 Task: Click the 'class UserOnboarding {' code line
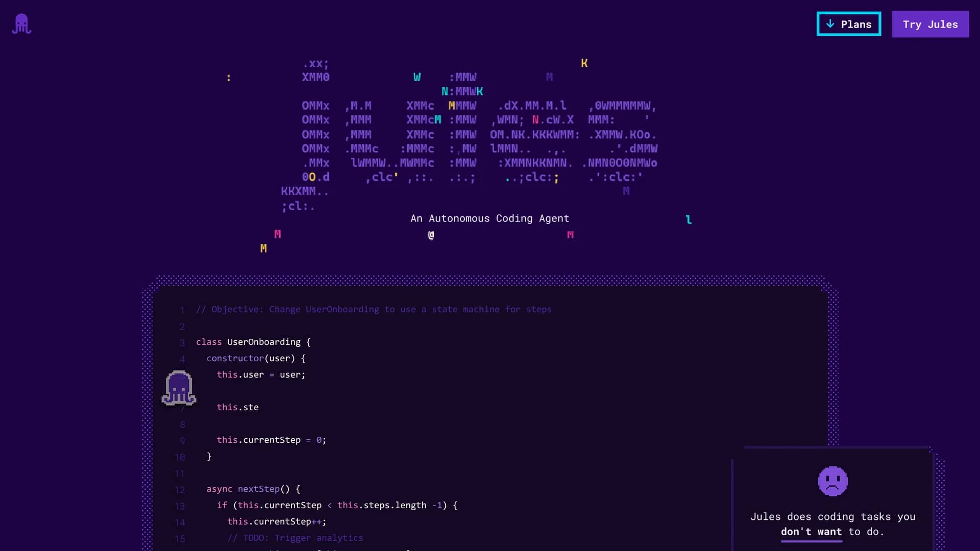click(253, 342)
